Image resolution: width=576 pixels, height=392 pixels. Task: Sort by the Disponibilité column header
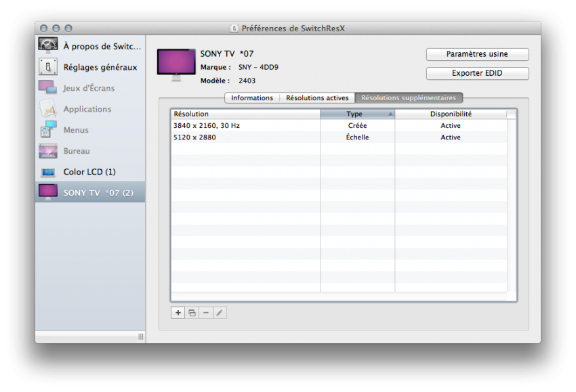(451, 114)
